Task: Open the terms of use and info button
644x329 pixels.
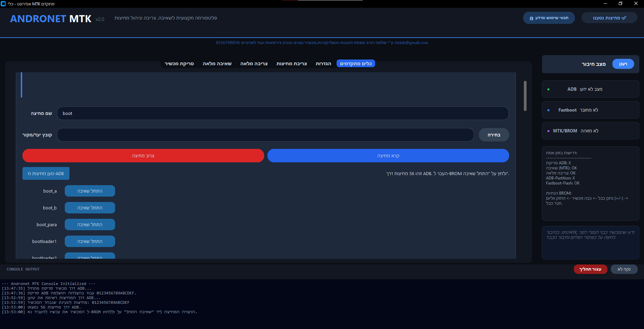Action: click(x=549, y=18)
